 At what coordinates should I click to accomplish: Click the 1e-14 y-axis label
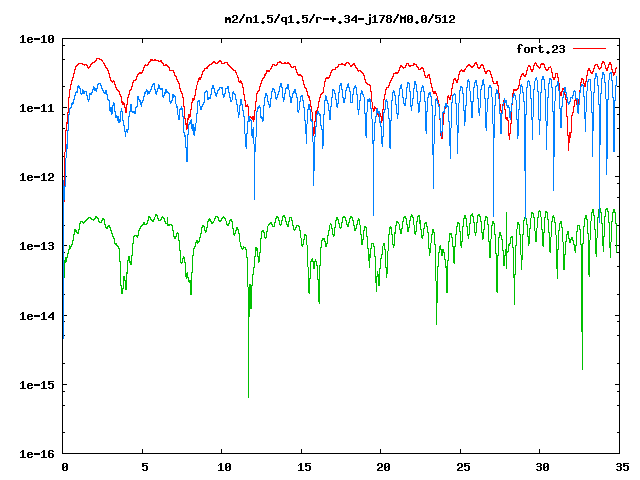coord(37,316)
